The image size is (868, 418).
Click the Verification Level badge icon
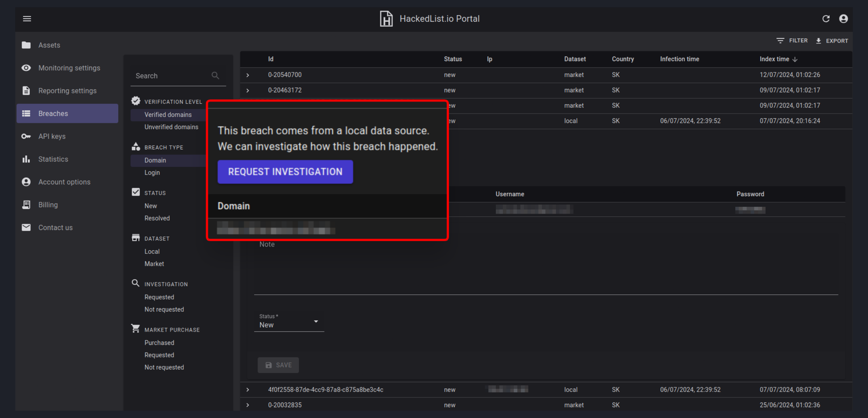point(136,101)
